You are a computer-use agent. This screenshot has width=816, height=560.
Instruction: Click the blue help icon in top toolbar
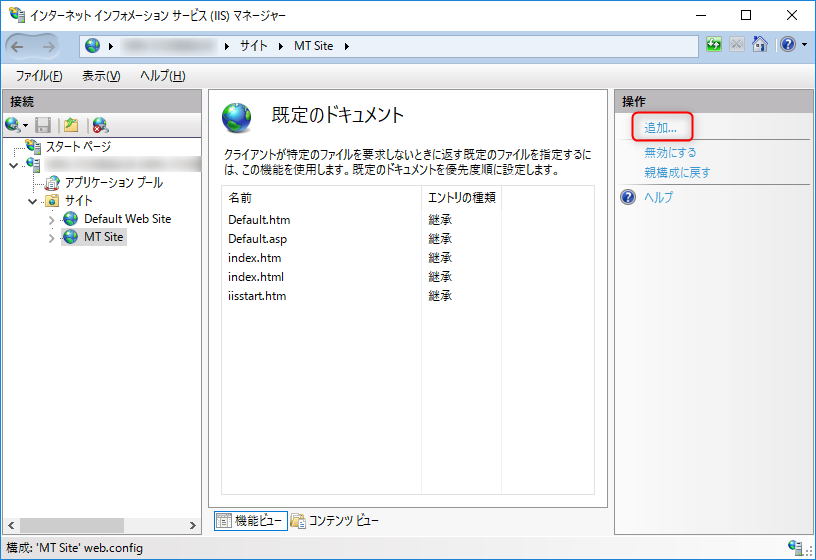(x=786, y=46)
